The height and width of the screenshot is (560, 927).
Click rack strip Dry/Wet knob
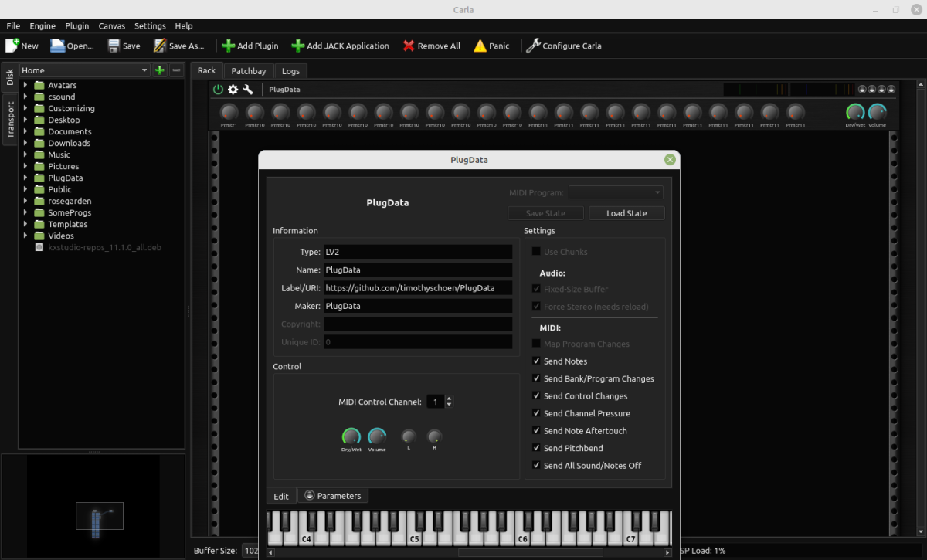pos(855,112)
